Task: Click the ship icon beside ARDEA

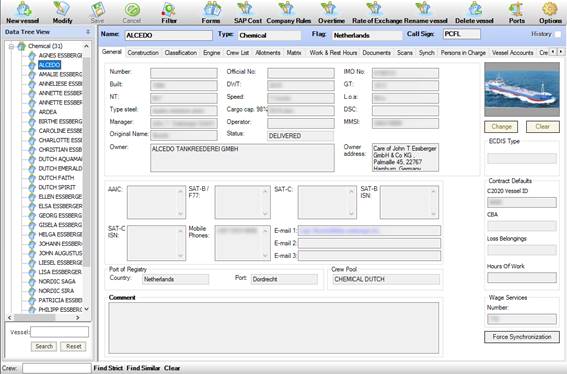Action: coord(32,112)
